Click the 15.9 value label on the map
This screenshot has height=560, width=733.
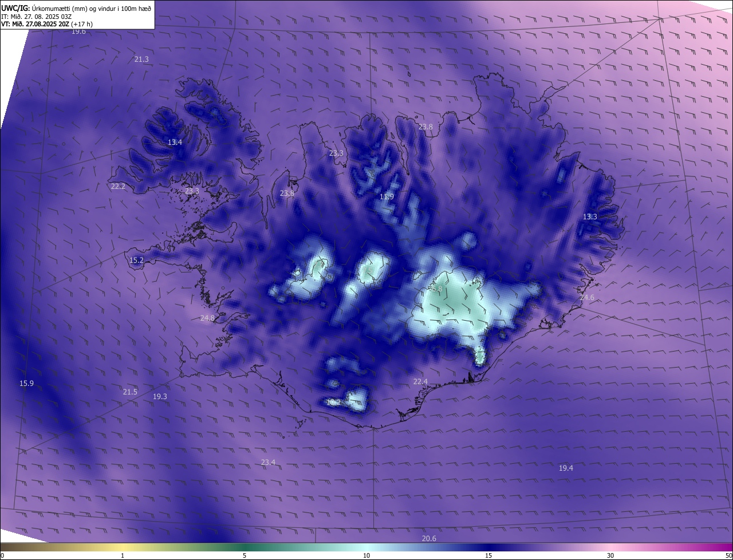[26, 383]
